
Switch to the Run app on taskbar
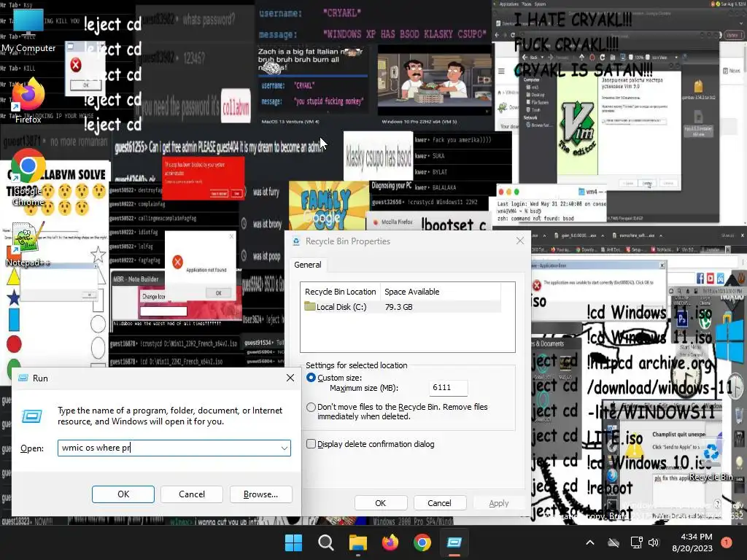point(454,542)
